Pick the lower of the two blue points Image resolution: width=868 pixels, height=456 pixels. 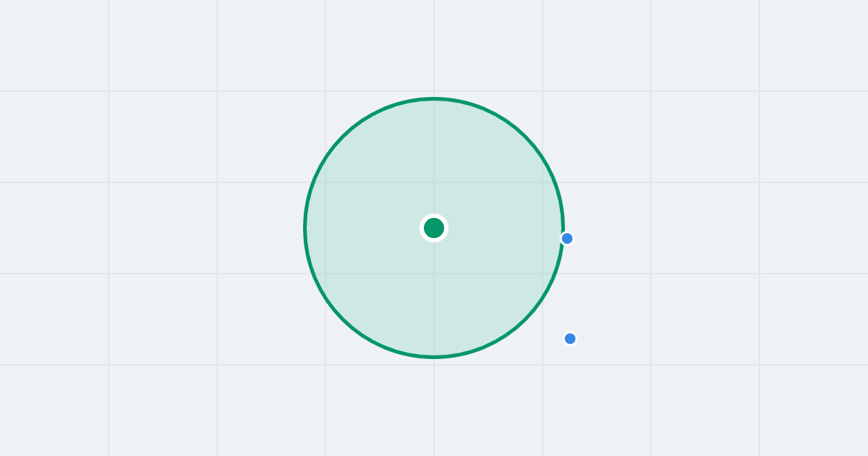pos(570,339)
